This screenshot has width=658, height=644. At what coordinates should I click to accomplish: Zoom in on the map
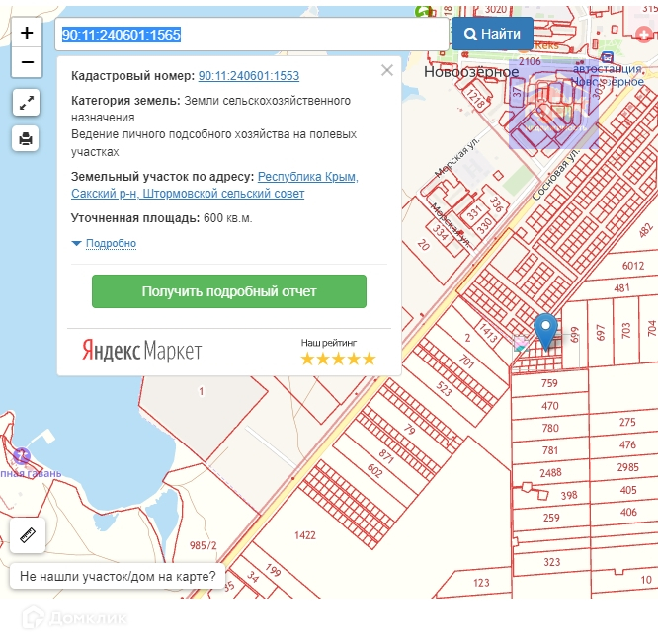pos(27,33)
